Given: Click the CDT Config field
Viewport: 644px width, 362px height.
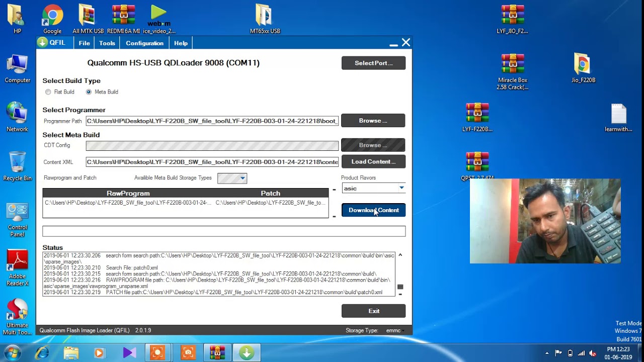Looking at the screenshot, I should (212, 145).
